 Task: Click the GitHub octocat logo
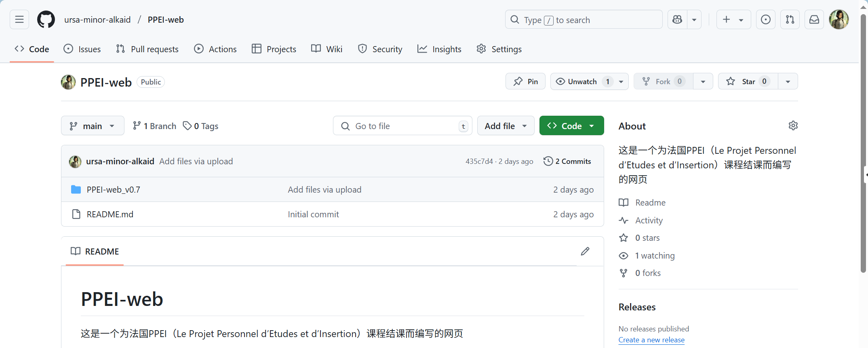pos(46,19)
